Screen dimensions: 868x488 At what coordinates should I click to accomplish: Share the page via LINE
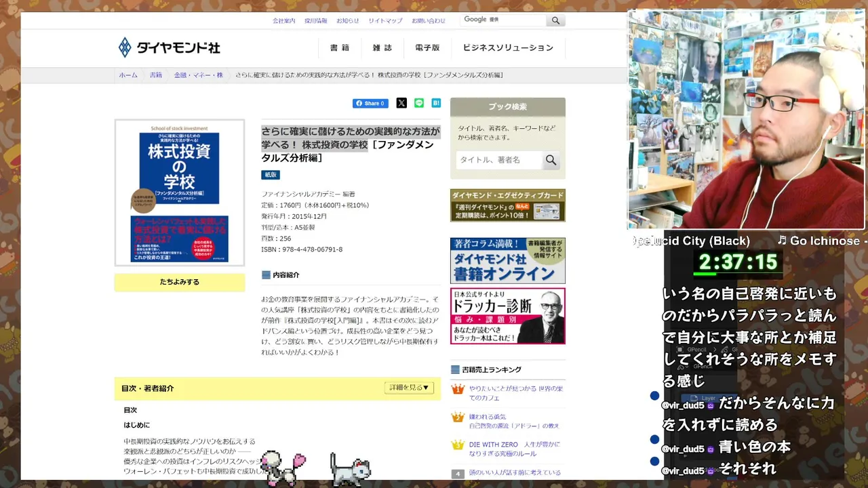pos(419,103)
